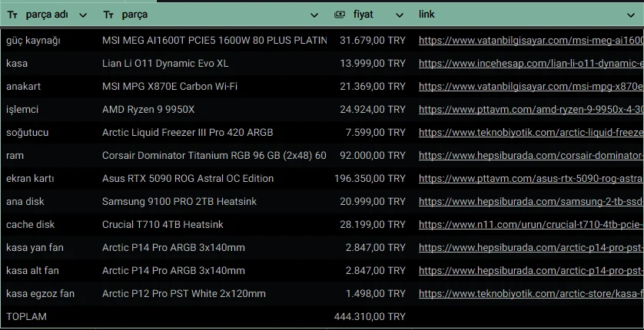Click the ekran kartı cell
Image resolution: width=644 pixels, height=330 pixels.
[49, 178]
